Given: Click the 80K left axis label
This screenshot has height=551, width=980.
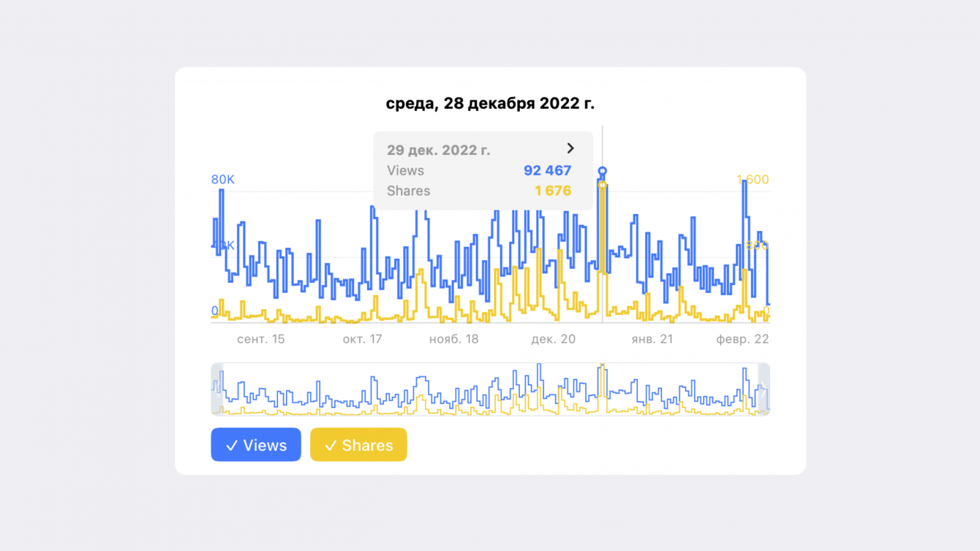Looking at the screenshot, I should pyautogui.click(x=223, y=180).
